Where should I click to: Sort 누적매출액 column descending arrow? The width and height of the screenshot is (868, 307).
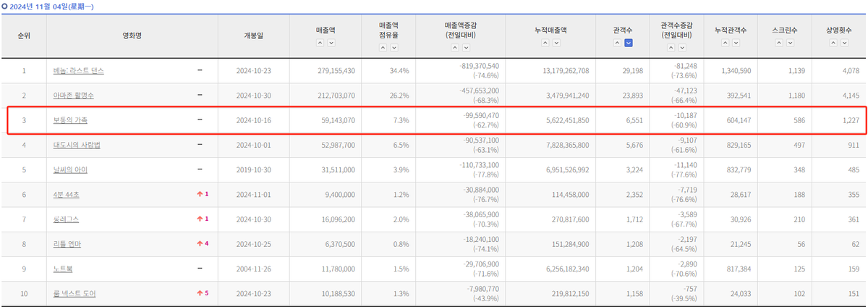click(556, 43)
